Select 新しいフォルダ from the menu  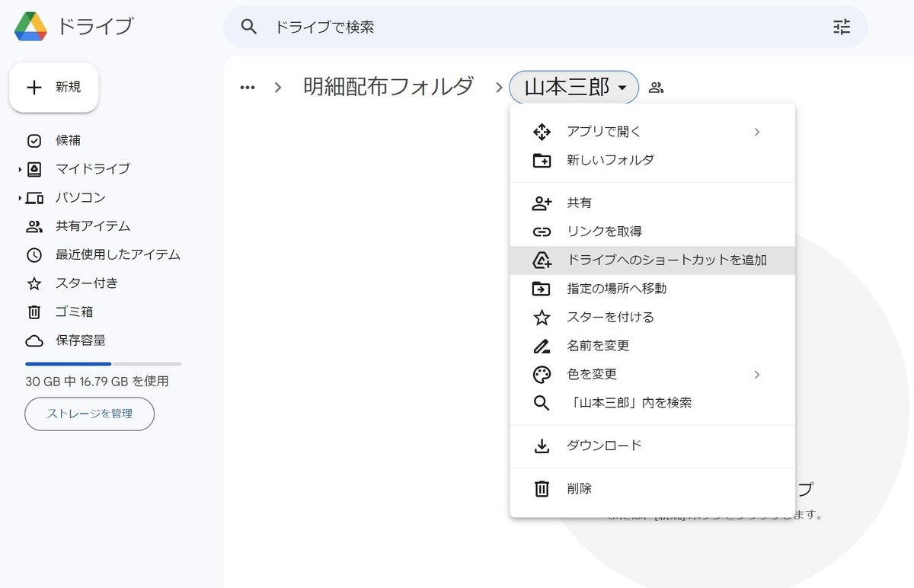[x=652, y=160]
